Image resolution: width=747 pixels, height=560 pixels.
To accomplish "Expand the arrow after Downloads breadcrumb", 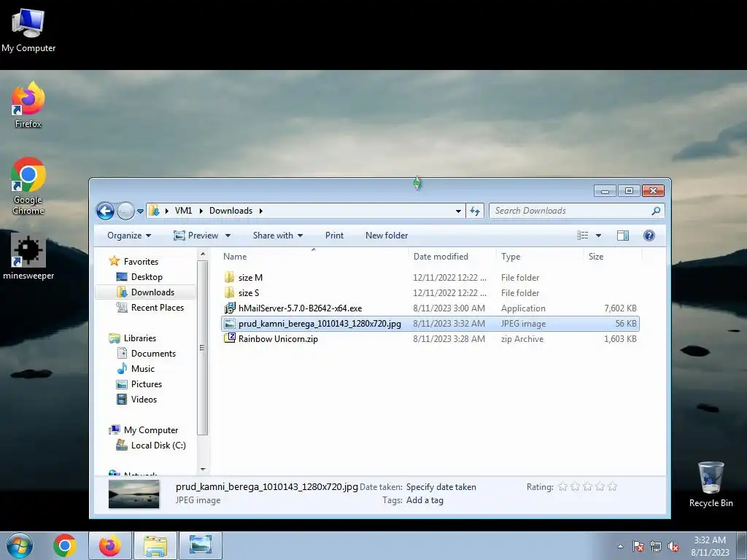I will 261,211.
